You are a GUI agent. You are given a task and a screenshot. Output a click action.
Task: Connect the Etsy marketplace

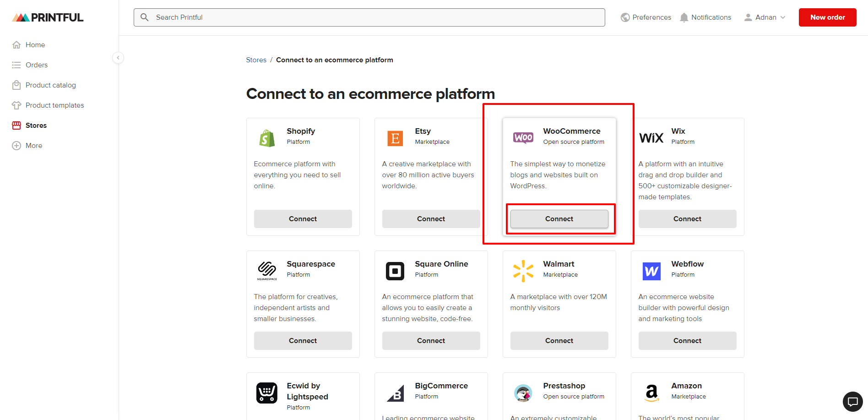(431, 219)
